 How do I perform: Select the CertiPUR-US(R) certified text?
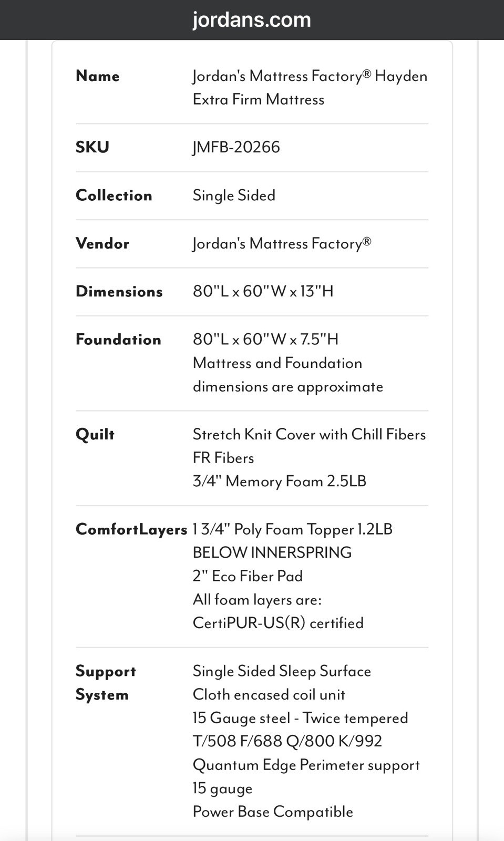click(x=278, y=623)
